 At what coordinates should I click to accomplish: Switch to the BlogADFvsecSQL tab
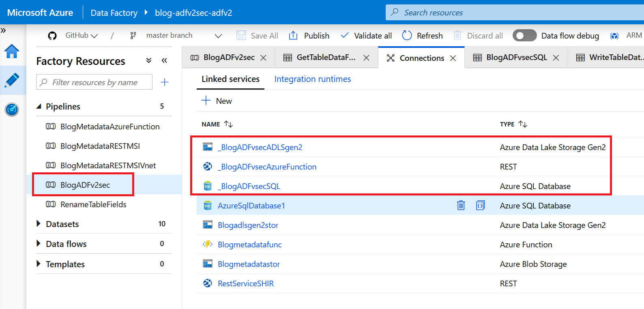coord(517,58)
